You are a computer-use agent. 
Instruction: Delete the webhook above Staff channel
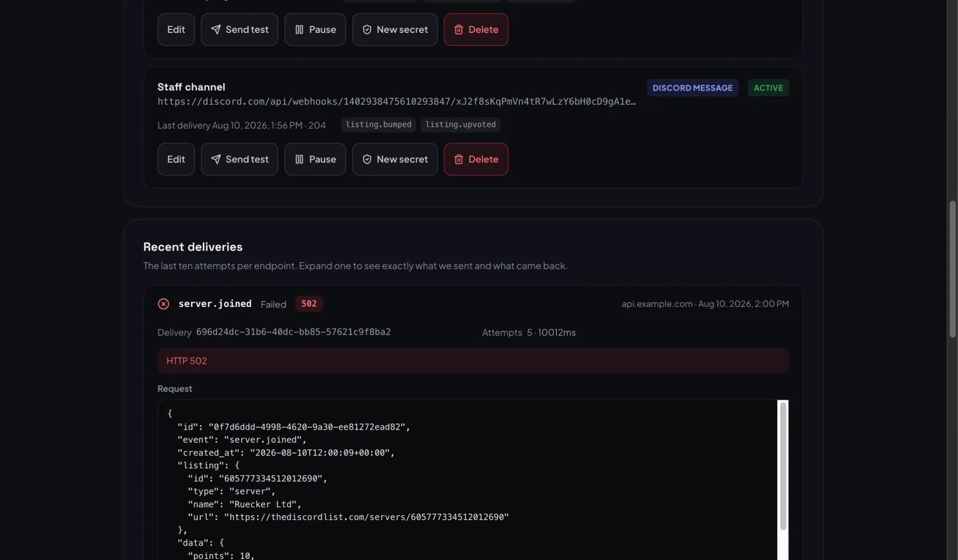click(476, 29)
